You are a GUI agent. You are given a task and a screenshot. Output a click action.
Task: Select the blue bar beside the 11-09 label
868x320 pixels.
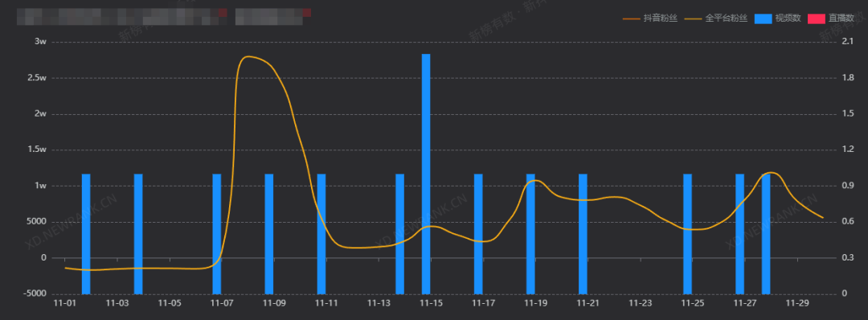click(x=269, y=234)
